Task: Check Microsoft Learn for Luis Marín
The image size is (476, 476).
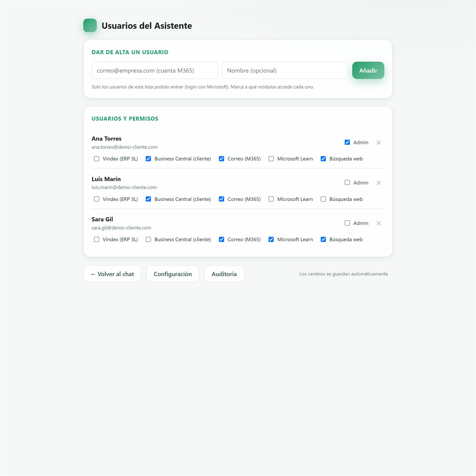Action: [x=271, y=199]
